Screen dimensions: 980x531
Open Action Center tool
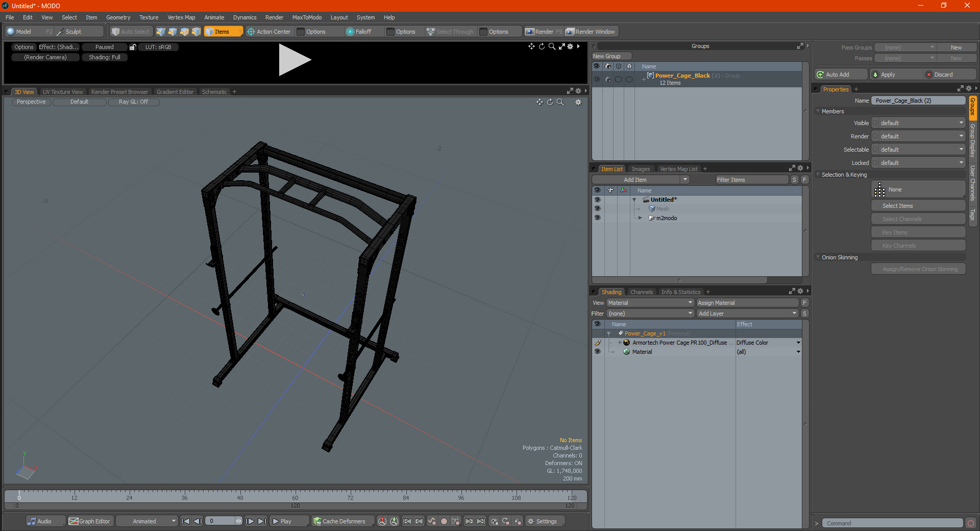point(269,32)
